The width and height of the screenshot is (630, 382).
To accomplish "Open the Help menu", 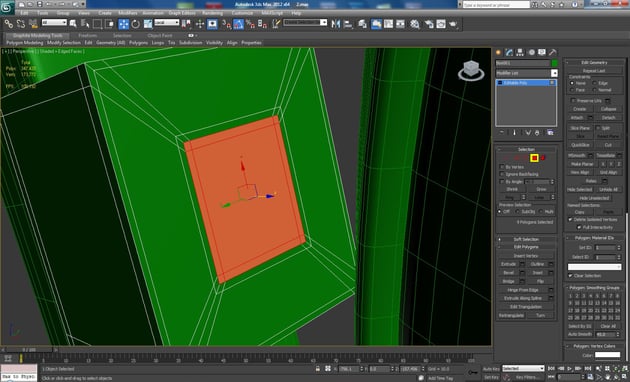I will pyautogui.click(x=296, y=13).
